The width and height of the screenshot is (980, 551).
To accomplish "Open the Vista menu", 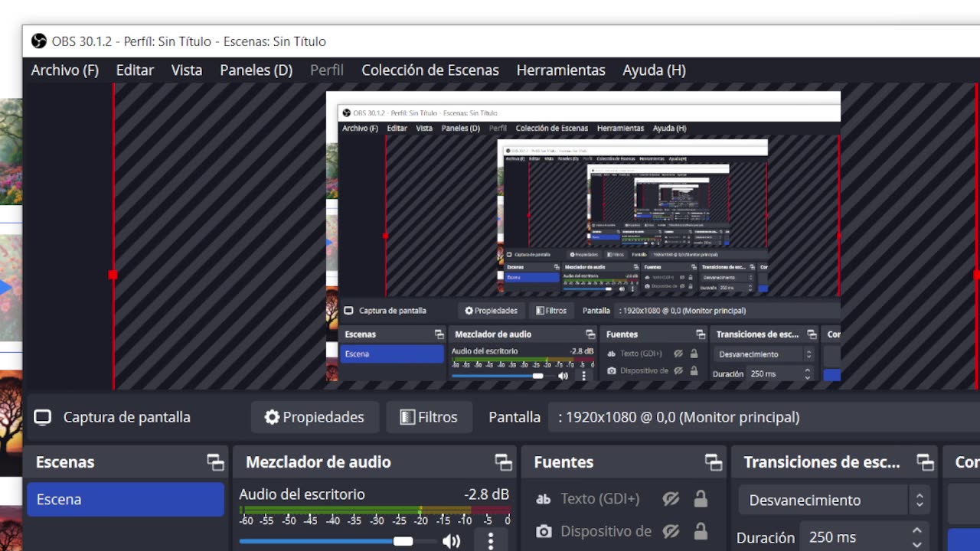I will tap(187, 70).
